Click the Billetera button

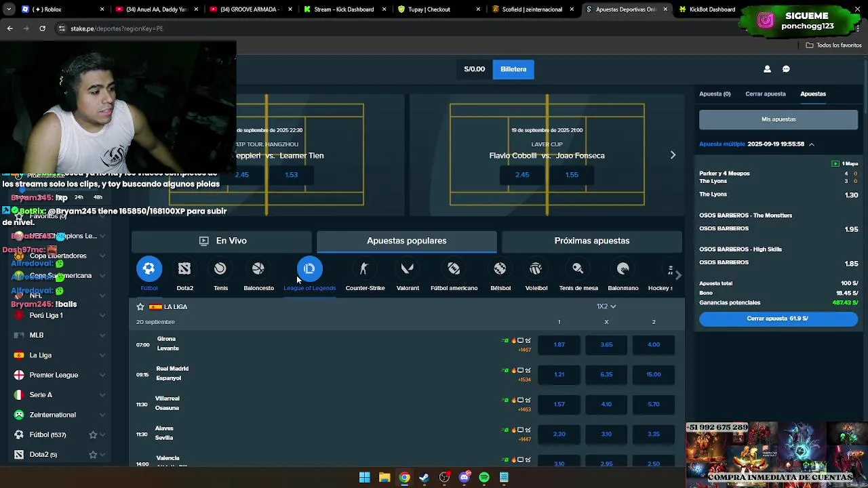coord(513,69)
